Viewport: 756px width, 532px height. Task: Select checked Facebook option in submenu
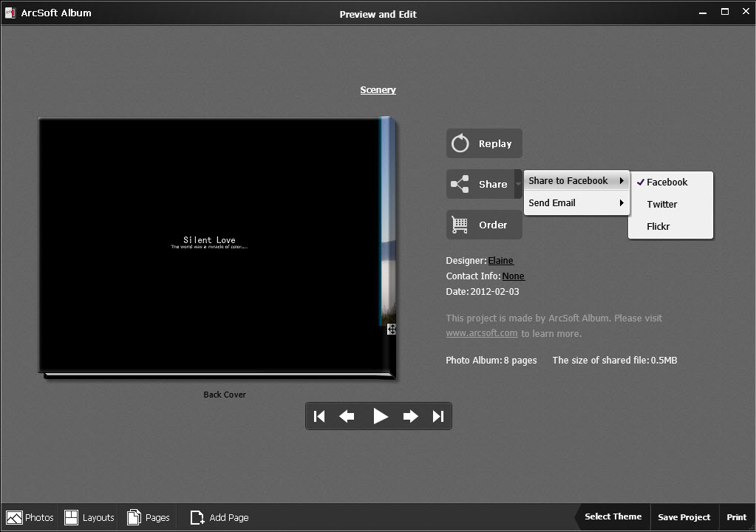tap(667, 182)
